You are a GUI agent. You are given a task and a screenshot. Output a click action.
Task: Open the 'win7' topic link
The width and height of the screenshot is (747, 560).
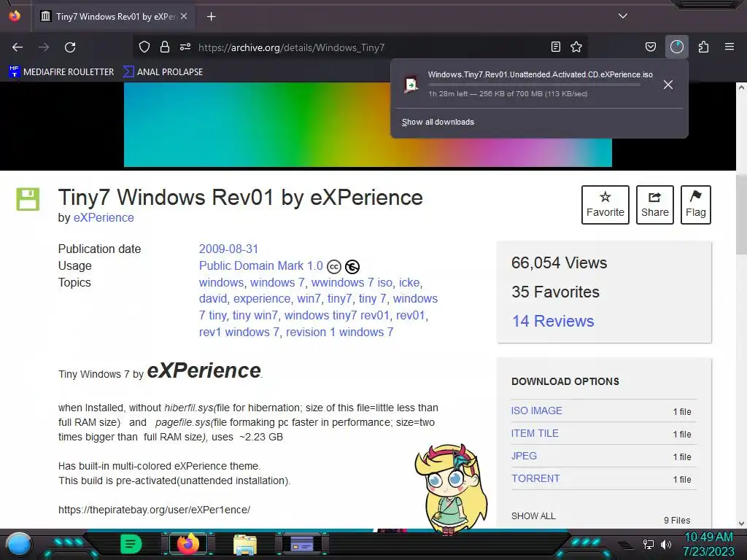309,298
